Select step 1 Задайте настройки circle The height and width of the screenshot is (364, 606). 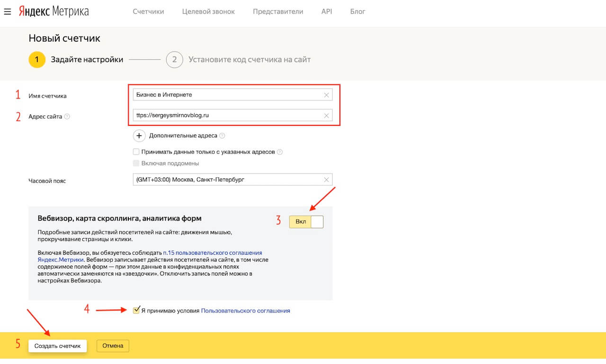(x=37, y=60)
